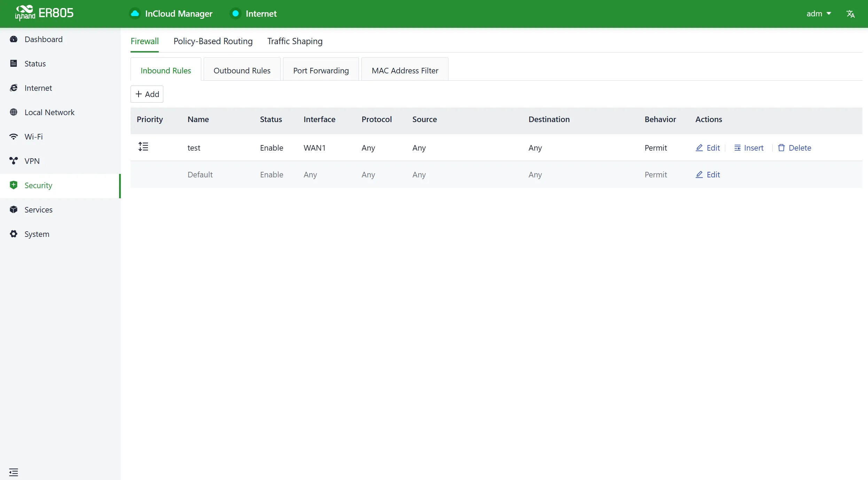Image resolution: width=868 pixels, height=480 pixels.
Task: Click the inHand ER805 logo
Action: point(44,13)
